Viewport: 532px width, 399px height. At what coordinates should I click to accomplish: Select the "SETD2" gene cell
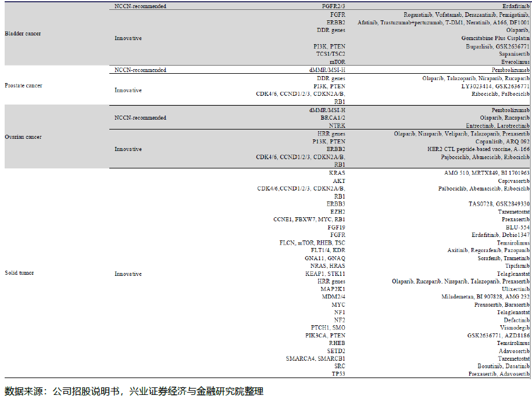[x=336, y=351]
